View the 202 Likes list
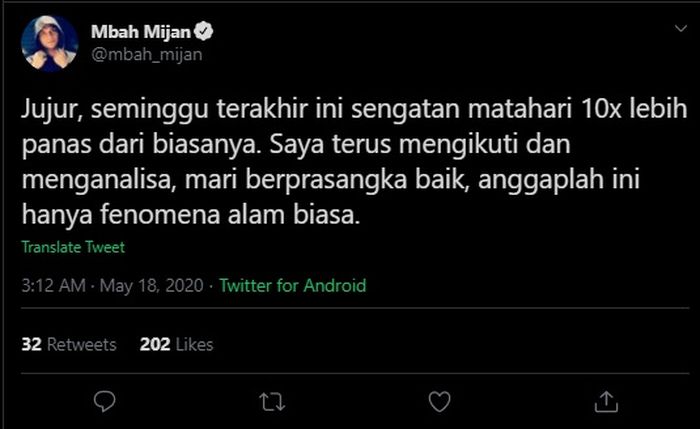Image resolution: width=700 pixels, height=429 pixels. (x=177, y=344)
